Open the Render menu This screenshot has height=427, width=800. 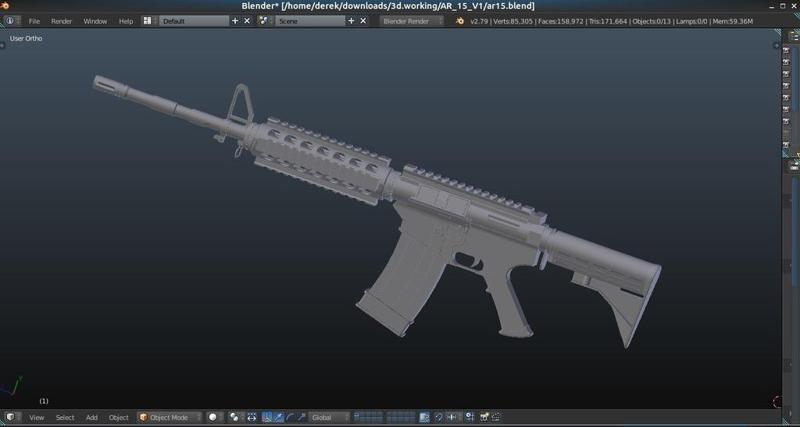pos(61,21)
